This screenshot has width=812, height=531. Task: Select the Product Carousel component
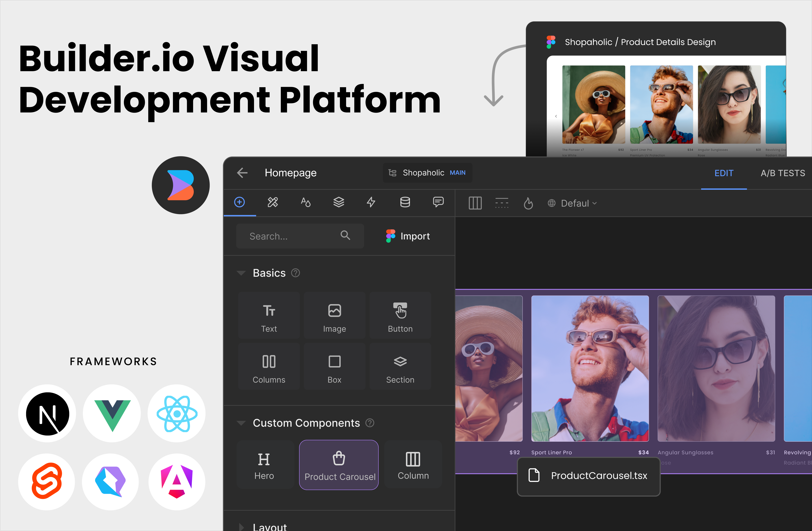[x=339, y=465]
